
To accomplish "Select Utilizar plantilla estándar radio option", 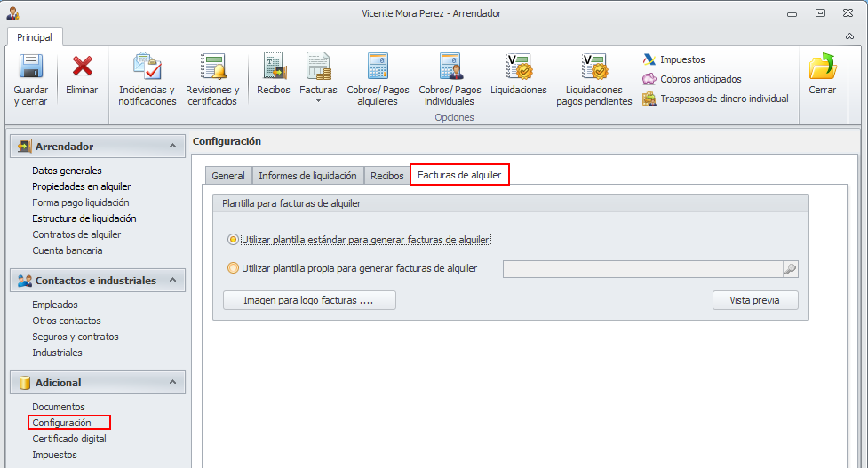I will (233, 240).
